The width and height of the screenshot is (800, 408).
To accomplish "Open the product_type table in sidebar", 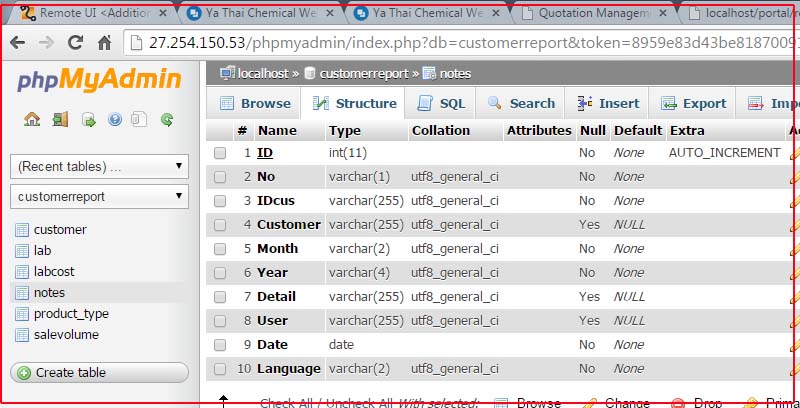I will [71, 314].
